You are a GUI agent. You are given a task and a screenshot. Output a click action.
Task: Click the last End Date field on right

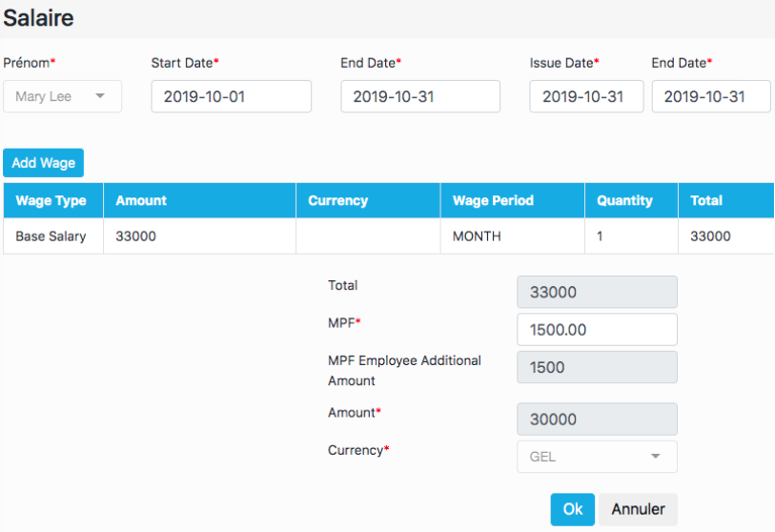[x=711, y=96]
